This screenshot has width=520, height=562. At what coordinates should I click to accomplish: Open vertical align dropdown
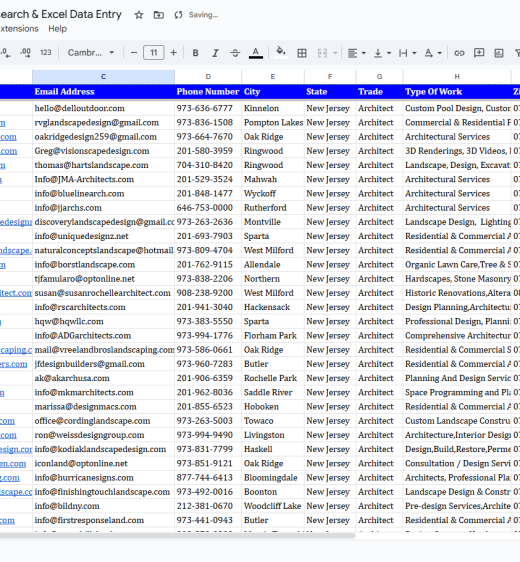pos(382,53)
